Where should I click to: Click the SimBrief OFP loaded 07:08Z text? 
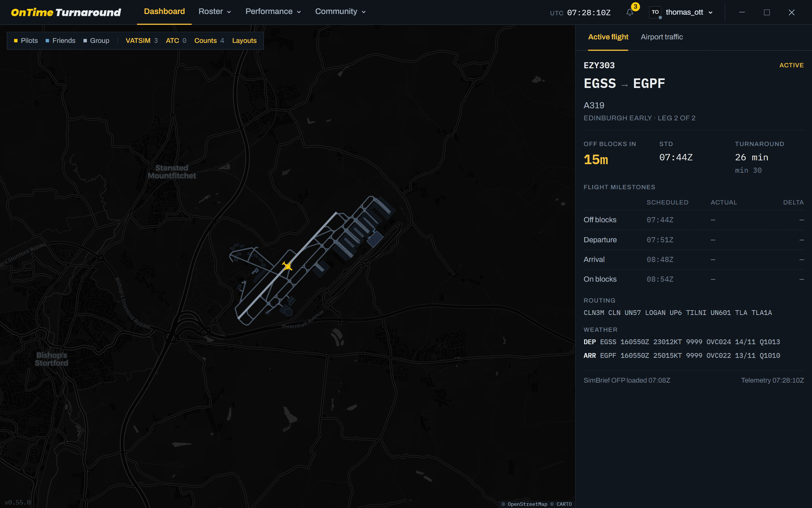(627, 380)
